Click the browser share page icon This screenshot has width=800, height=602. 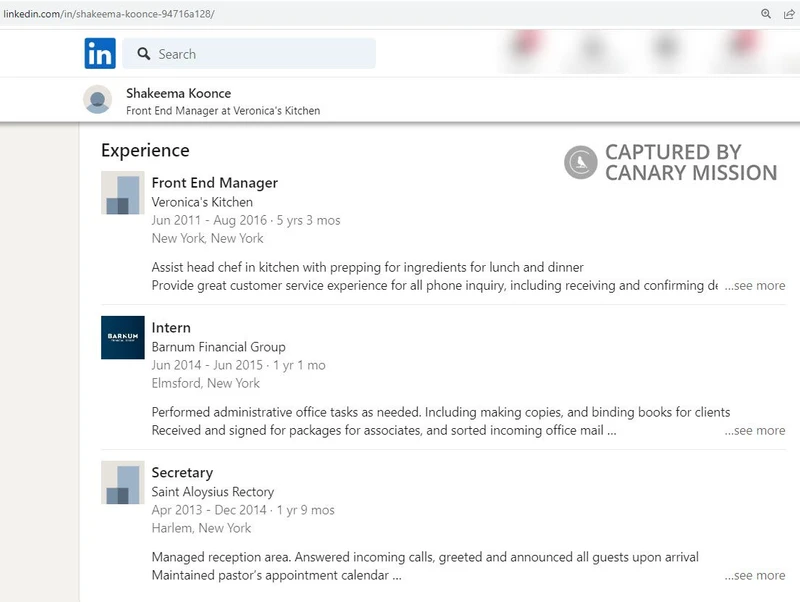click(789, 14)
